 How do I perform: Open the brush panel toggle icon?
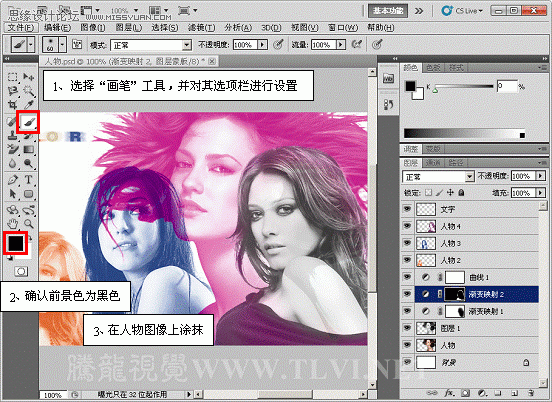tap(77, 44)
